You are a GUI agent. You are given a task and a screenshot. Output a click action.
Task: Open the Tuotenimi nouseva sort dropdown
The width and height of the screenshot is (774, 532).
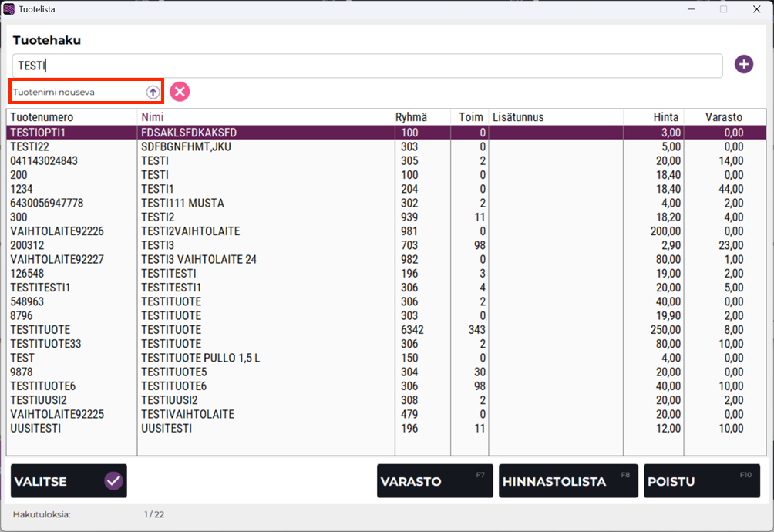click(77, 92)
